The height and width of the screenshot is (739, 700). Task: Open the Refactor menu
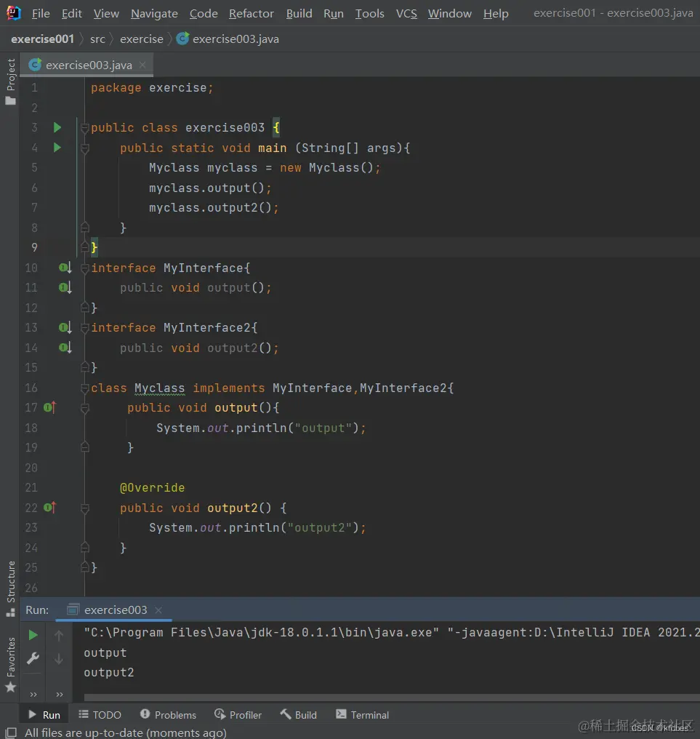251,14
